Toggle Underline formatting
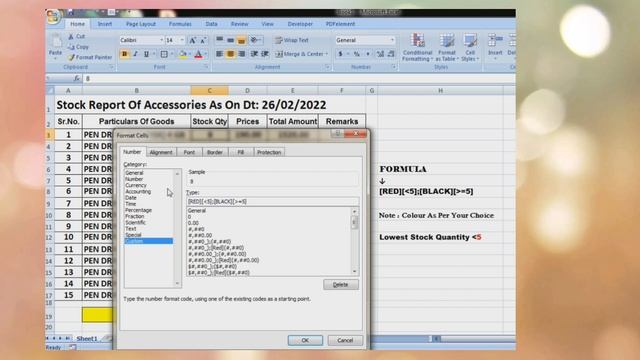Image resolution: width=640 pixels, height=360 pixels. tap(146, 54)
